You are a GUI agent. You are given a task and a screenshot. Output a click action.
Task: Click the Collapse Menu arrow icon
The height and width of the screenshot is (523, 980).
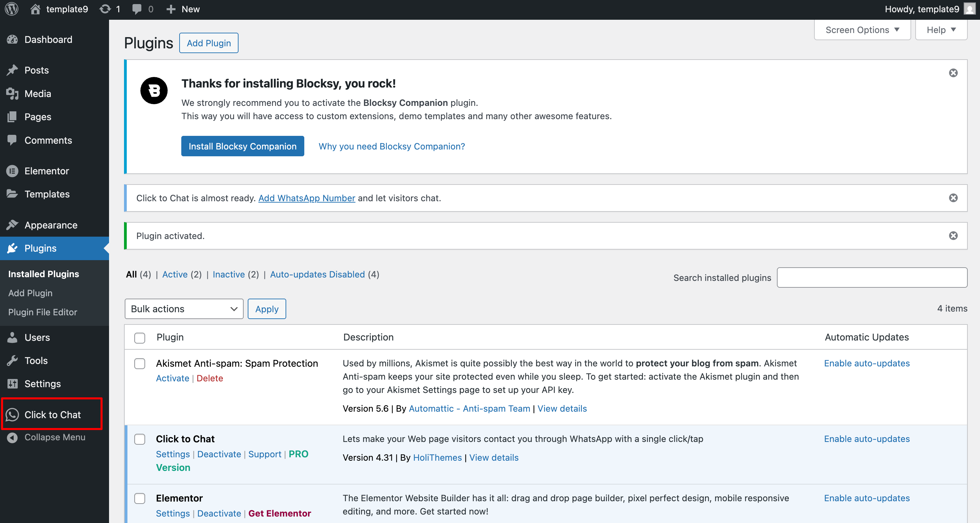pos(12,438)
